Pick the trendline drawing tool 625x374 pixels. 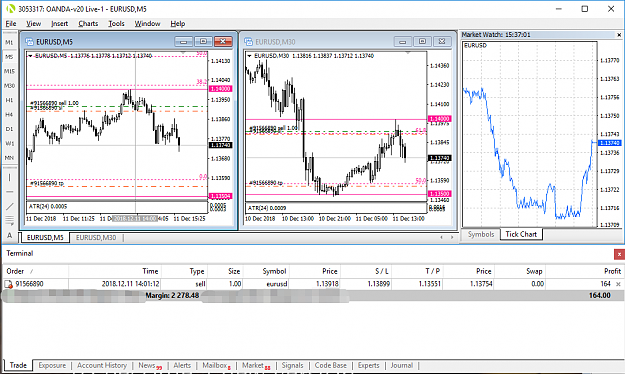click(9, 206)
